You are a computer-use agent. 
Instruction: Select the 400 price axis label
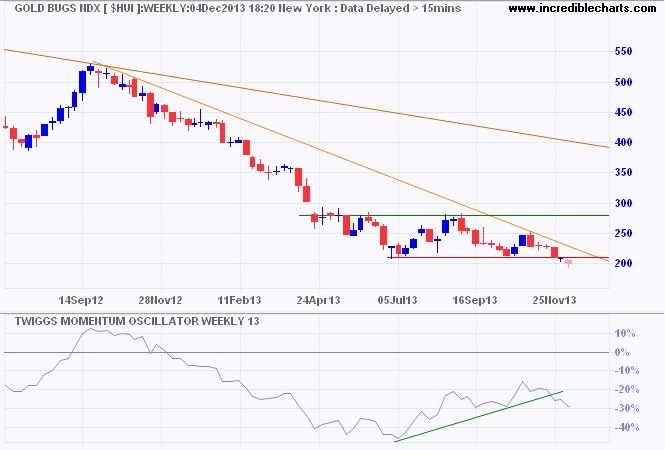[x=623, y=143]
